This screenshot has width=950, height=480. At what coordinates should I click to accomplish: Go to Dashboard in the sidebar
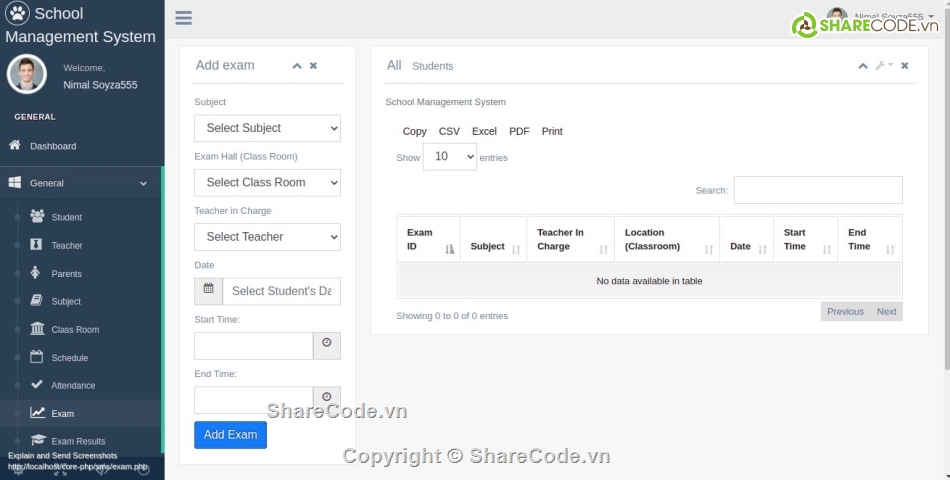click(x=53, y=146)
